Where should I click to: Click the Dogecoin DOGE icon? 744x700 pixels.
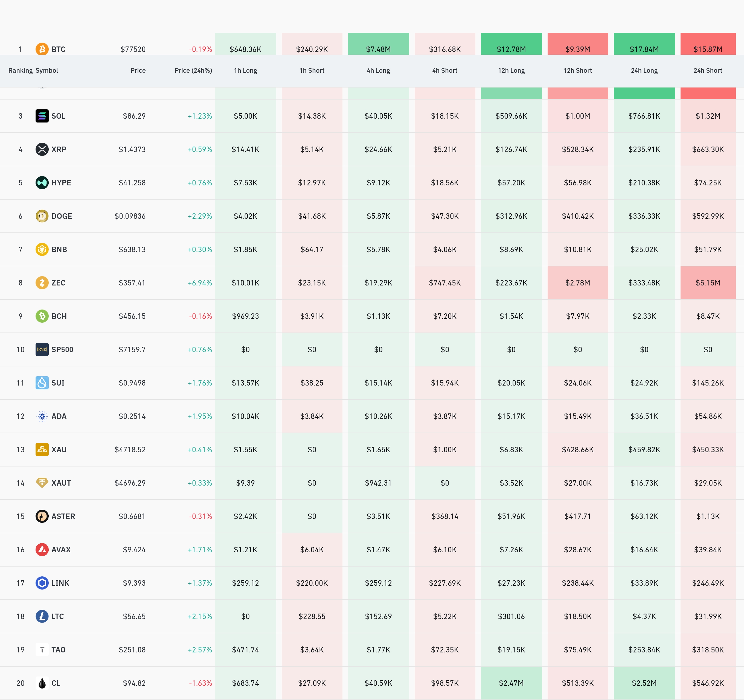tap(42, 216)
